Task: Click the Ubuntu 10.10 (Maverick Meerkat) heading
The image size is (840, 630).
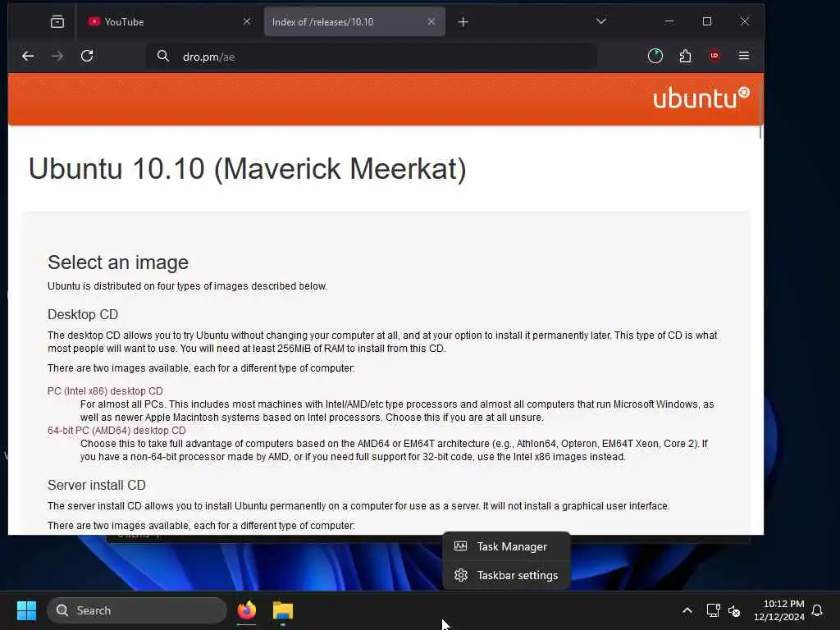Action: pyautogui.click(x=248, y=169)
